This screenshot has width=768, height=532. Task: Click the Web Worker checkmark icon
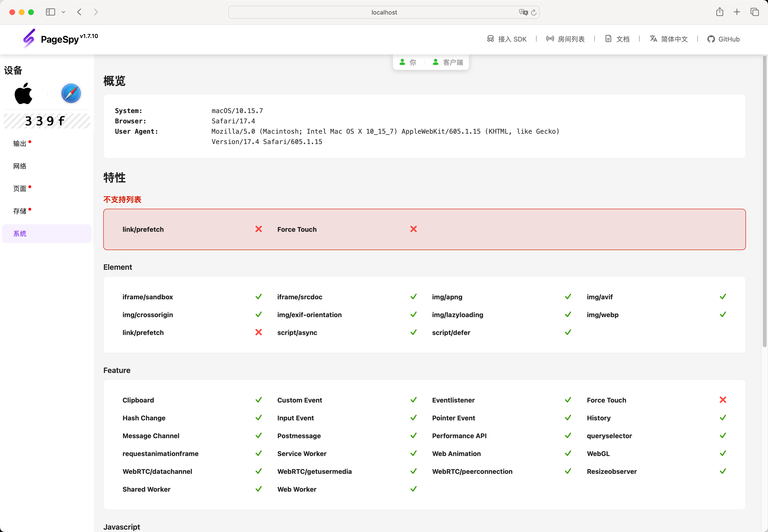[x=414, y=489]
